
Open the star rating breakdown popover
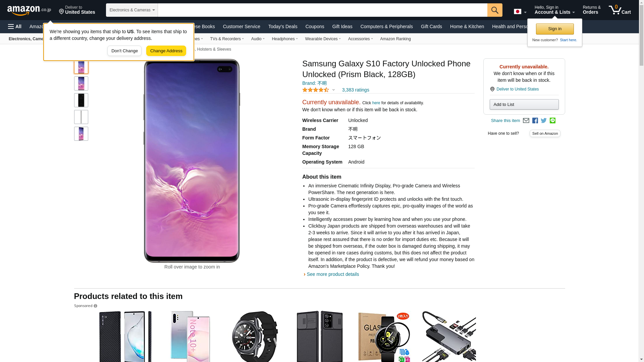coord(319,90)
